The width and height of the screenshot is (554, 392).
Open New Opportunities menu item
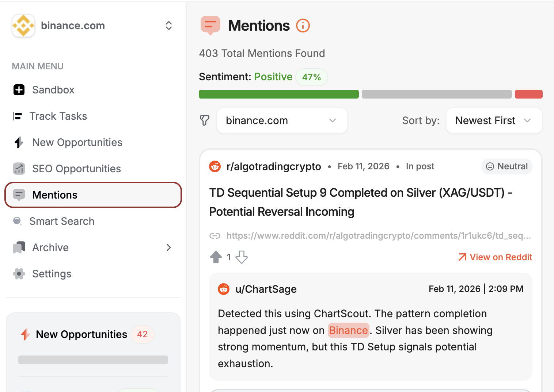77,142
